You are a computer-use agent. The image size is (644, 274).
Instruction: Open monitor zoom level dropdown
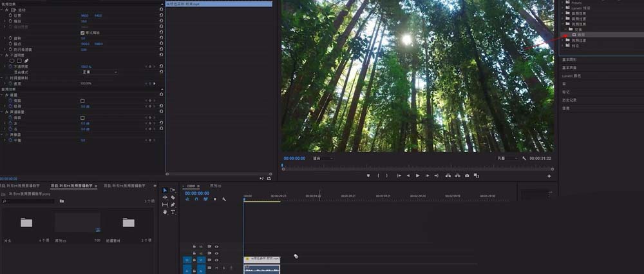click(323, 158)
